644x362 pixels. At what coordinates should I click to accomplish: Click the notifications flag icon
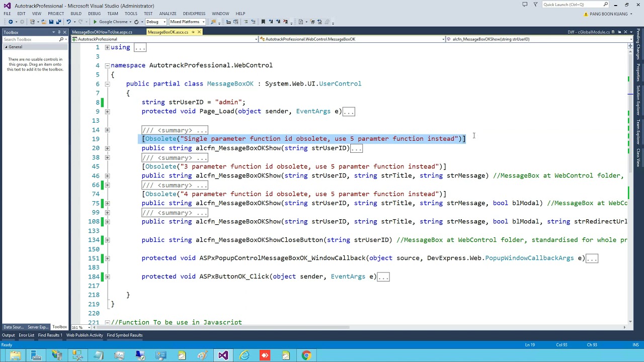pyautogui.click(x=535, y=5)
